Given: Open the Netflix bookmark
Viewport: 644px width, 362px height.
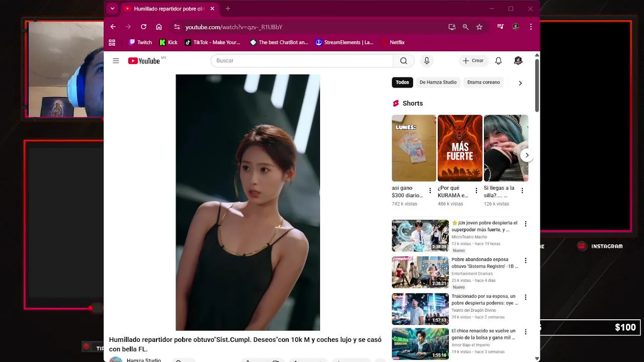Looking at the screenshot, I should [x=393, y=42].
